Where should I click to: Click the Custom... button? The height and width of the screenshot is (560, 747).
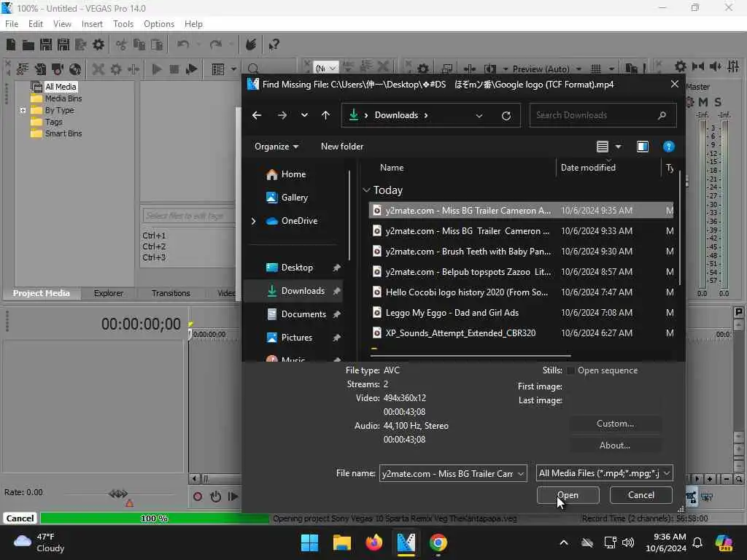(x=615, y=424)
